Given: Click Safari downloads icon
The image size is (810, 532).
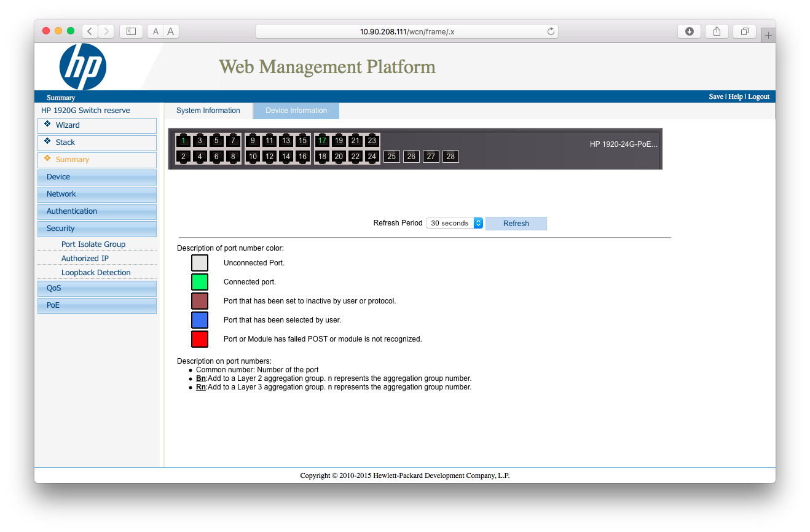Looking at the screenshot, I should point(690,31).
